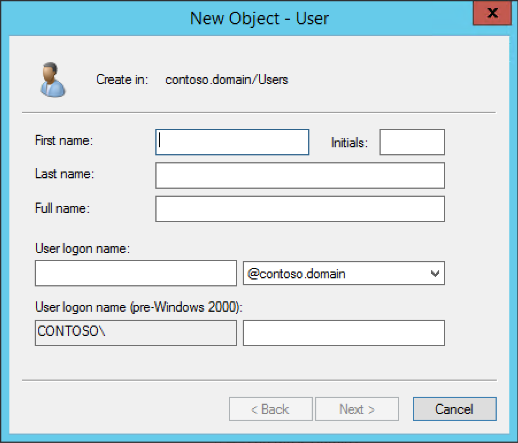
Task: Select the pre-Windows 2000 logon name box
Action: click(x=344, y=333)
